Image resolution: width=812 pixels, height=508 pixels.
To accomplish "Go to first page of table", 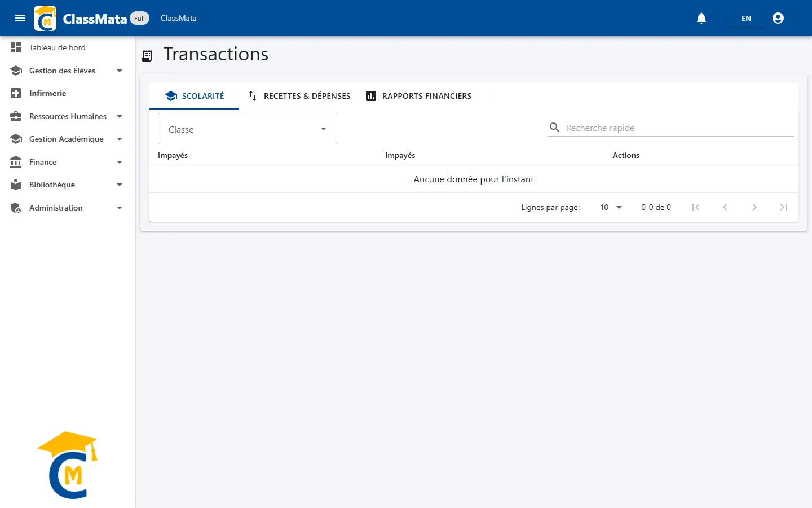I will coord(696,207).
